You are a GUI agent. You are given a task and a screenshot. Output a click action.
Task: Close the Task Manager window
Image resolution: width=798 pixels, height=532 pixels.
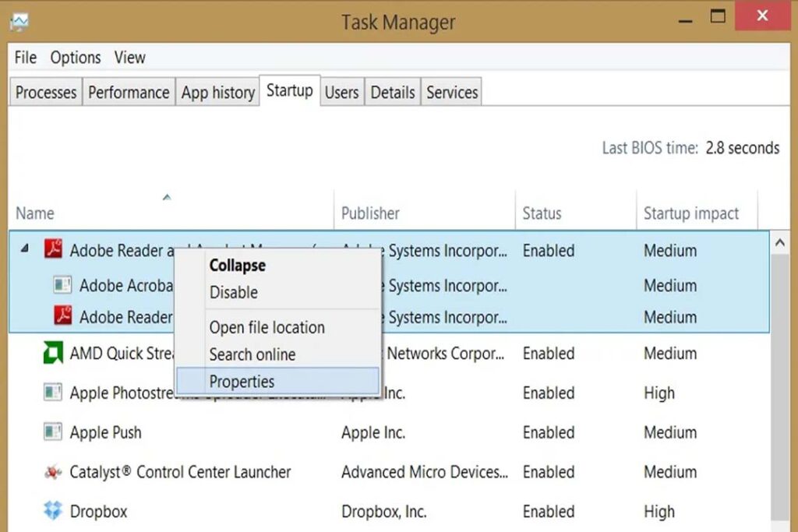[762, 16]
